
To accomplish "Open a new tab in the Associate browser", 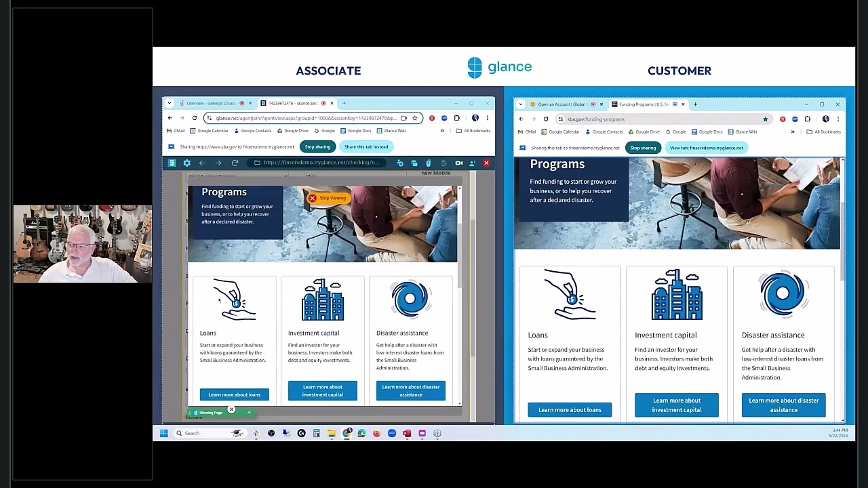I will coord(344,103).
